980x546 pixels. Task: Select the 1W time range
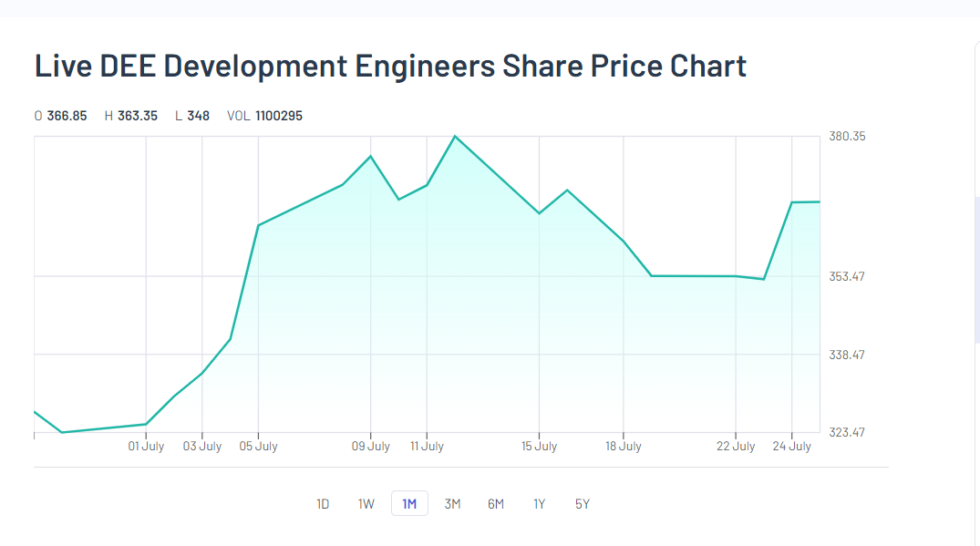366,504
